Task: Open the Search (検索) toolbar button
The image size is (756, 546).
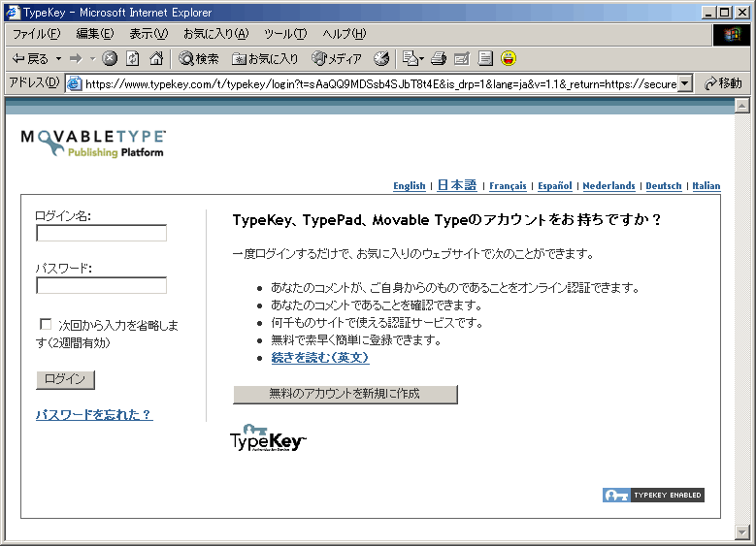Action: click(x=199, y=59)
